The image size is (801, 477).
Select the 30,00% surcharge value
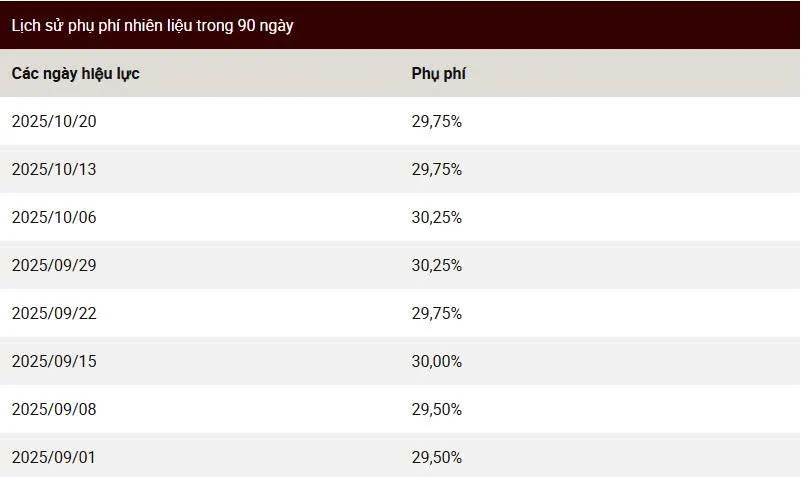437,361
